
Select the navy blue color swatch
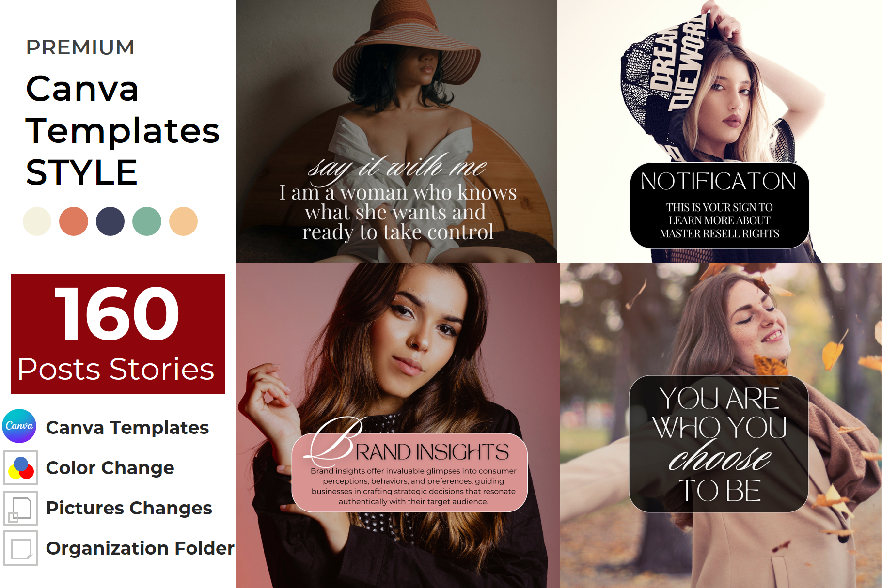pos(110,221)
